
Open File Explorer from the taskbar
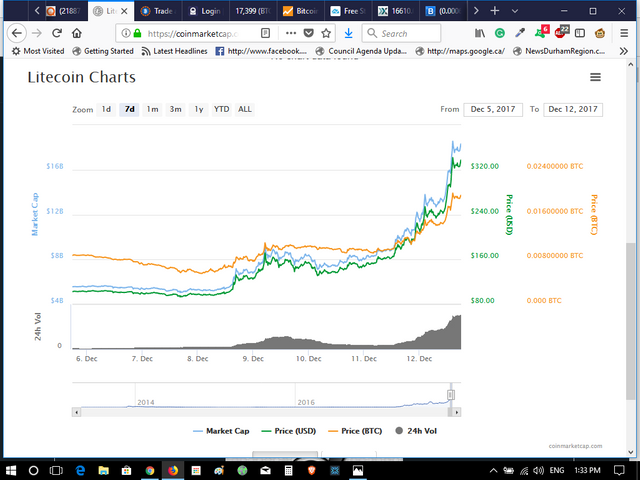[103, 470]
